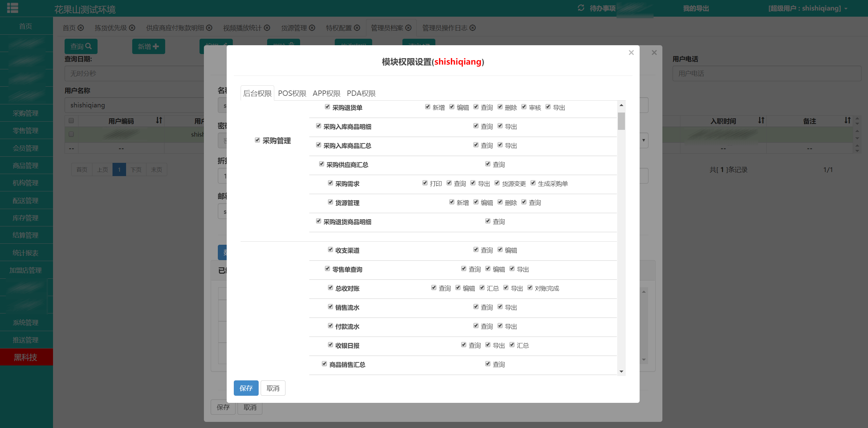Image resolution: width=868 pixels, height=428 pixels.
Task: Click the 查询 search button
Action: (x=81, y=46)
